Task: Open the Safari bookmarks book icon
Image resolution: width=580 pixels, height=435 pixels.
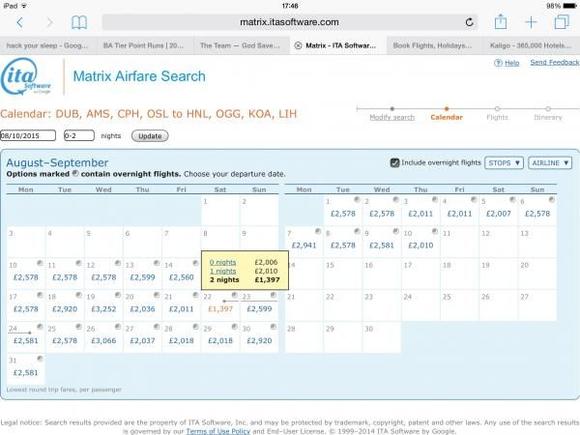Action: tap(79, 23)
